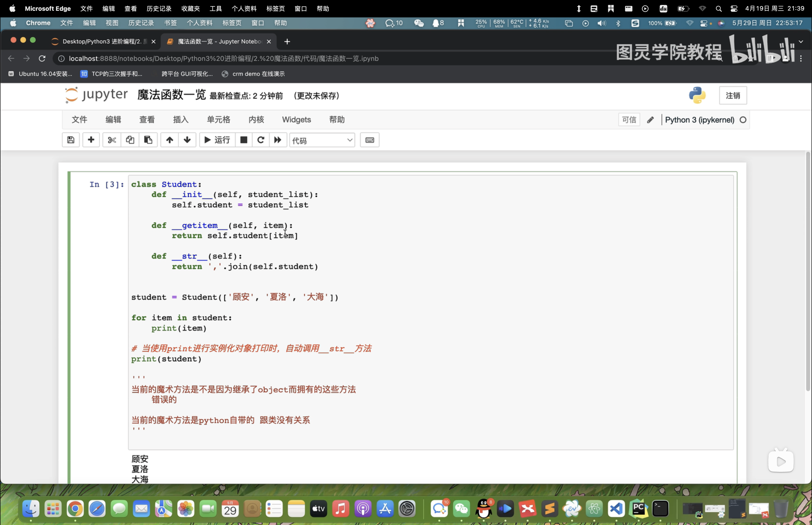Reload the page in Chrome
The height and width of the screenshot is (525, 812).
42,58
